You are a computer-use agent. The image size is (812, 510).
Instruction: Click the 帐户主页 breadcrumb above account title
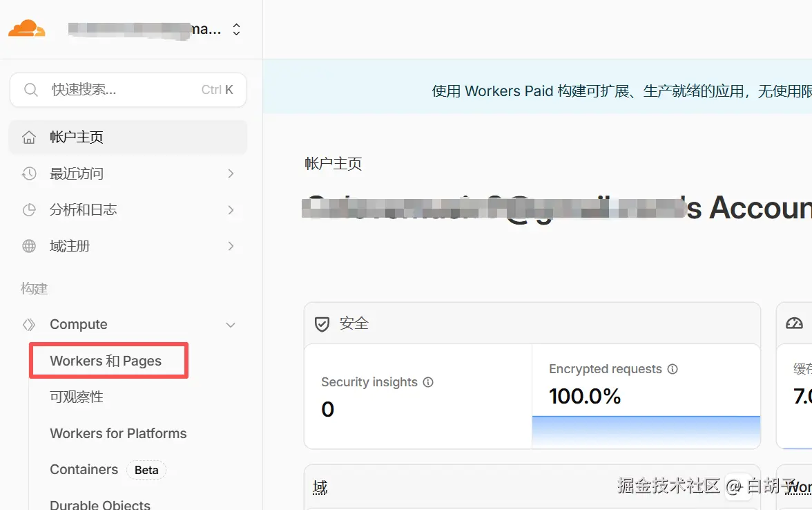pos(333,164)
